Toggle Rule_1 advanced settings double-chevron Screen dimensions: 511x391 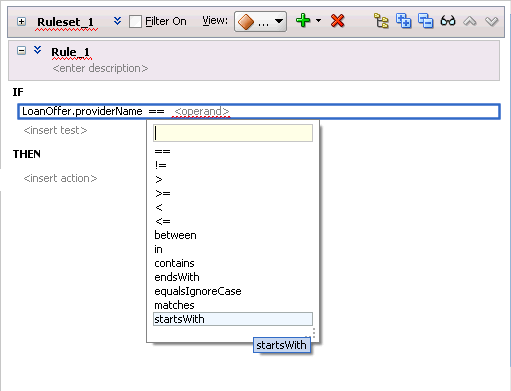[x=38, y=50]
